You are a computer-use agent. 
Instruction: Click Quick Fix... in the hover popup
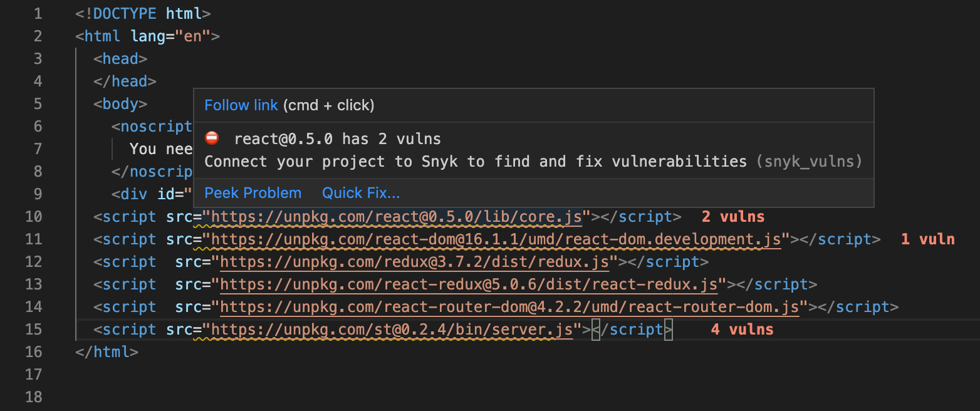click(360, 193)
